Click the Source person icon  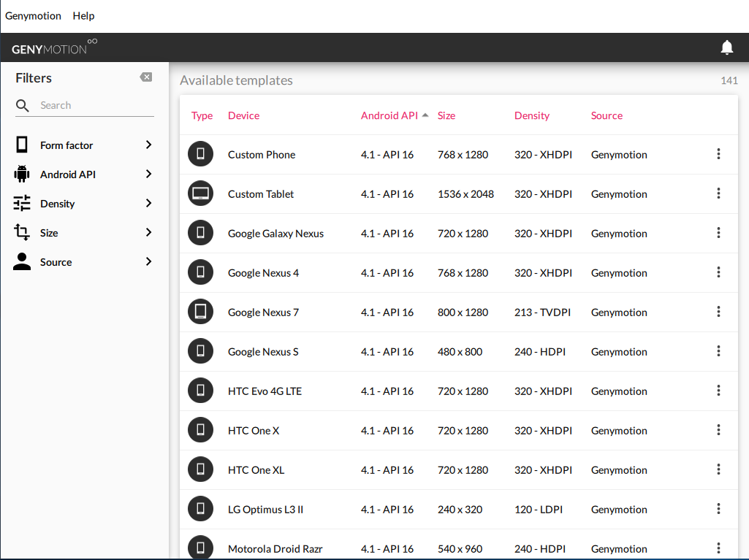[22, 261]
